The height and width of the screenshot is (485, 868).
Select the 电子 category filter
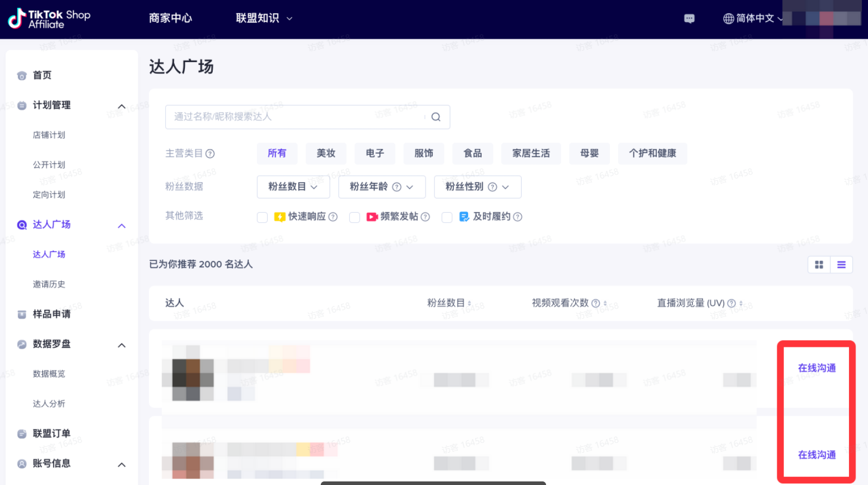(375, 153)
